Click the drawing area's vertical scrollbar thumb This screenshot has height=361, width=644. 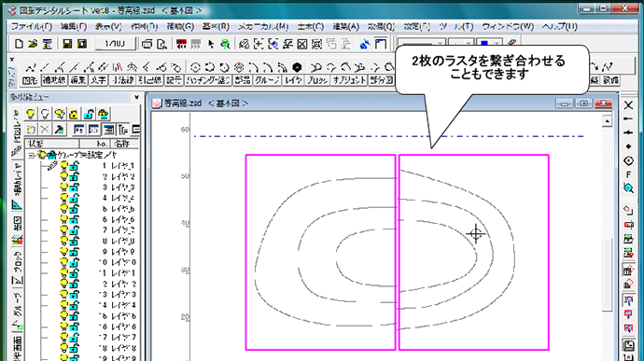tap(607, 274)
